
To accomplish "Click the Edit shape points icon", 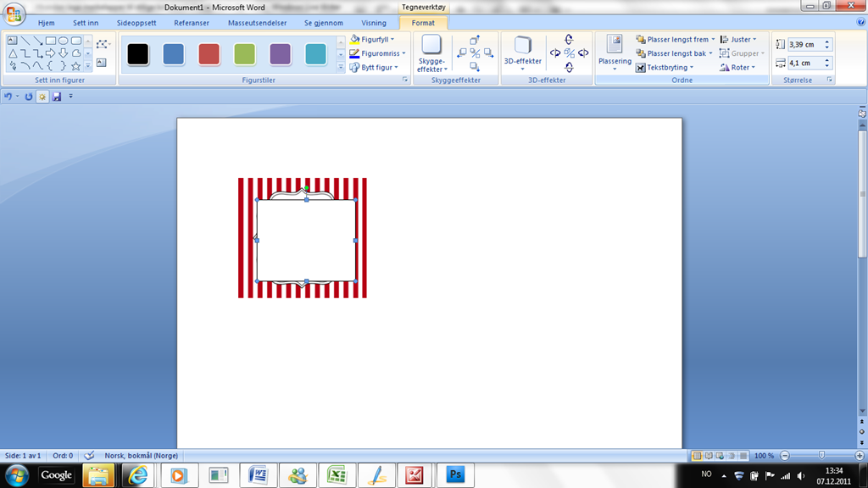I will click(x=103, y=44).
